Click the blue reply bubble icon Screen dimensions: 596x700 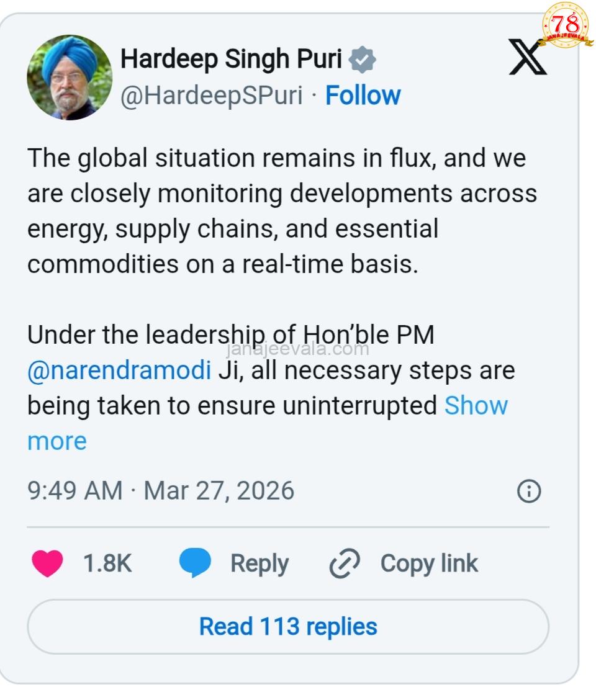click(195, 563)
